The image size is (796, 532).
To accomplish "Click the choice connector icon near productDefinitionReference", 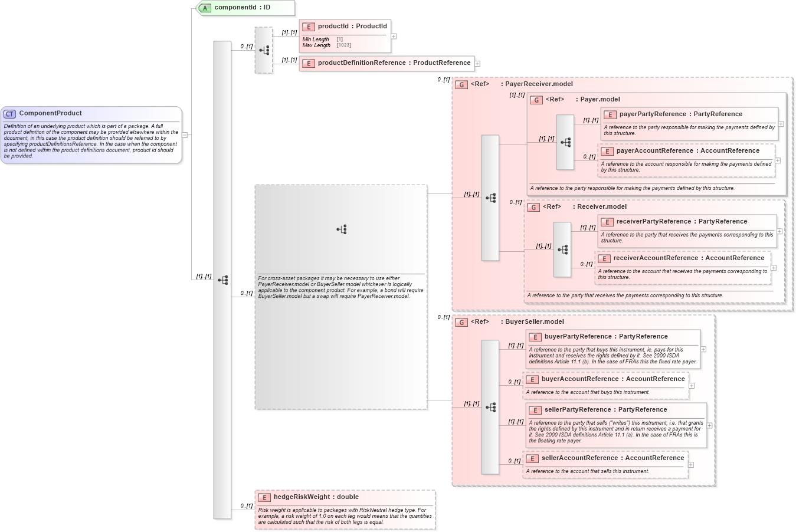I will (264, 50).
